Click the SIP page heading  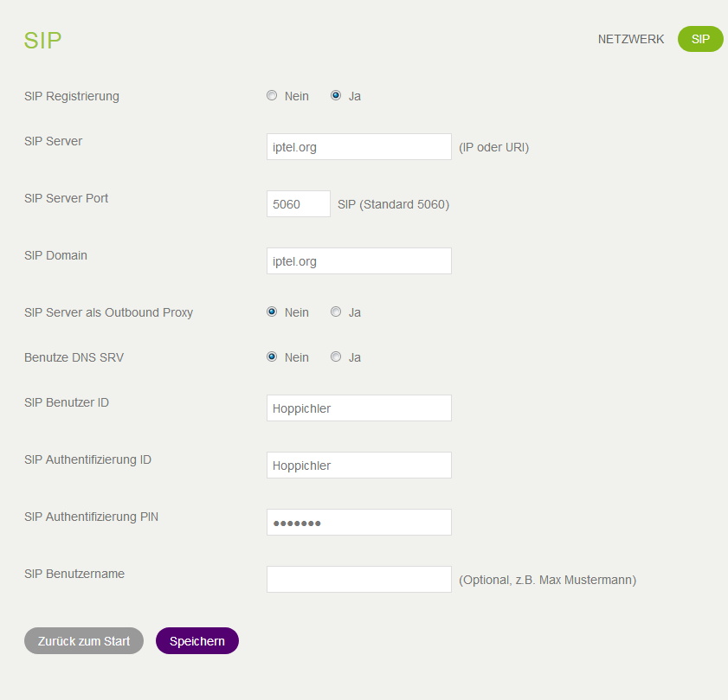pyautogui.click(x=43, y=41)
